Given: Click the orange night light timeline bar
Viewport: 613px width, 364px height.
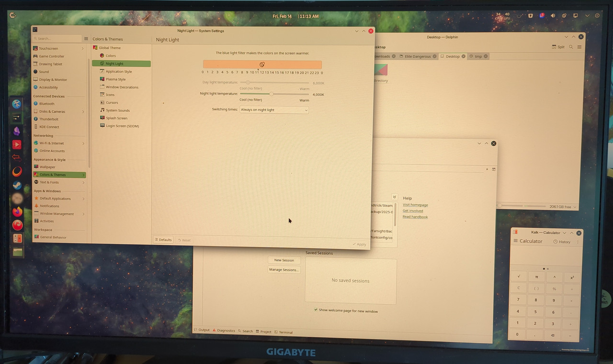Looking at the screenshot, I should [262, 65].
